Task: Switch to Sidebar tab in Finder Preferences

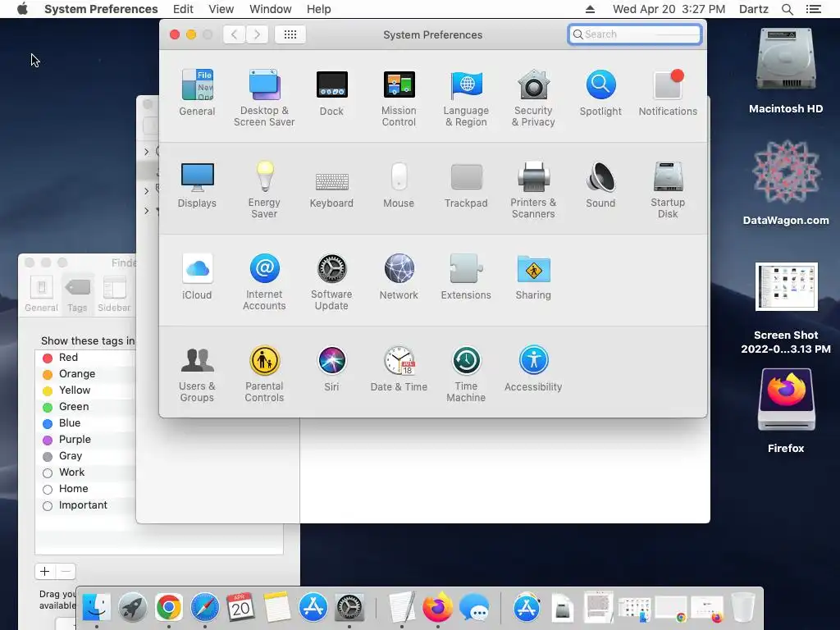Action: pyautogui.click(x=114, y=294)
